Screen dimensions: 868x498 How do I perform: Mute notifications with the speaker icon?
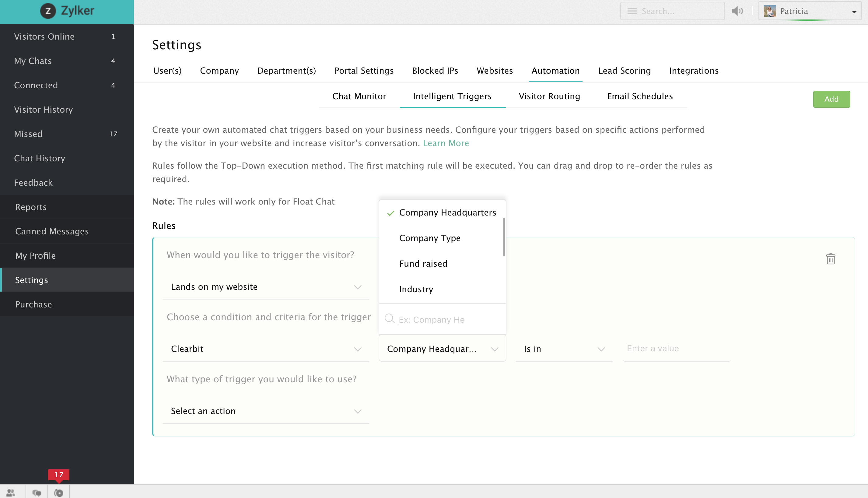[737, 11]
